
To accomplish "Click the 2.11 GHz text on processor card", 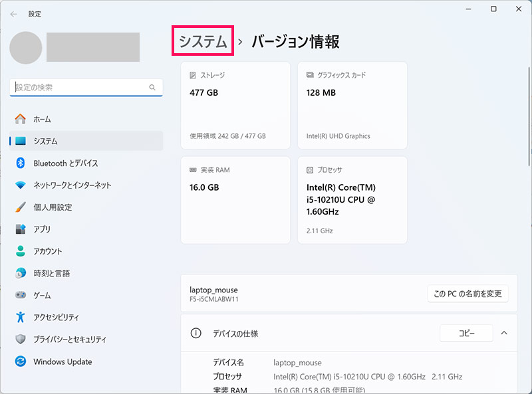I will tap(319, 231).
